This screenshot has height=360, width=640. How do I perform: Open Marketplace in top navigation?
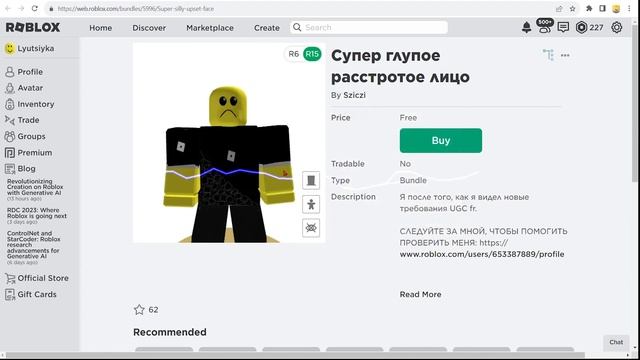point(210,28)
